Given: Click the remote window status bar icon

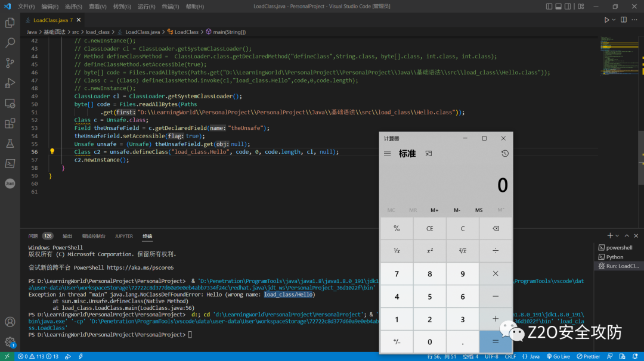Looking at the screenshot, I should [x=7, y=356].
